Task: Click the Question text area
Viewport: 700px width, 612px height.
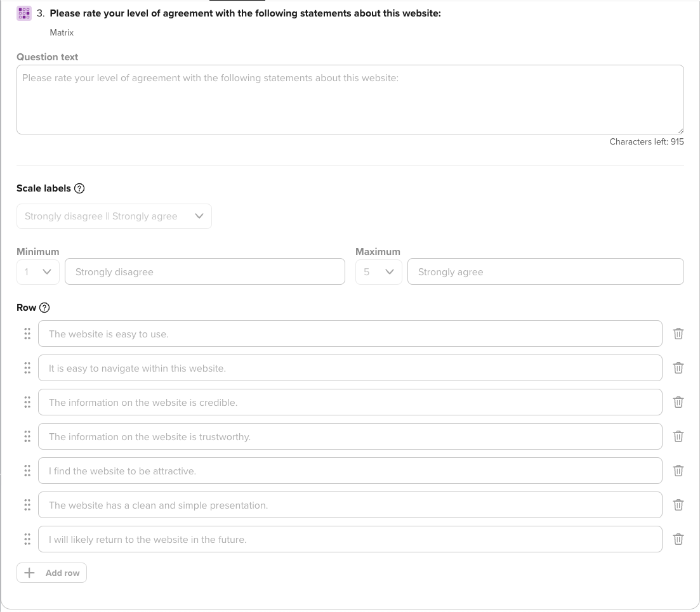Action: (x=350, y=100)
